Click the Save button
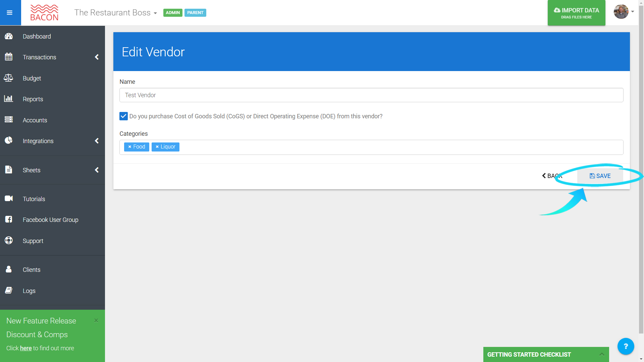The height and width of the screenshot is (362, 644). (x=600, y=176)
